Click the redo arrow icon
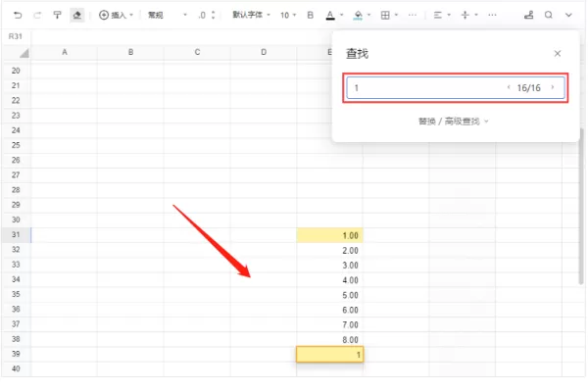This screenshot has width=588, height=391. (x=37, y=15)
